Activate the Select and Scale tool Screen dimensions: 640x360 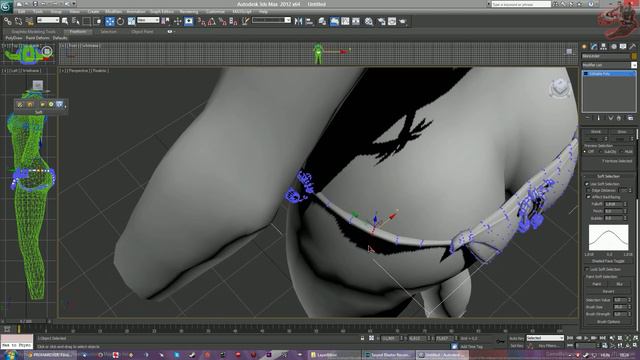tap(131, 21)
